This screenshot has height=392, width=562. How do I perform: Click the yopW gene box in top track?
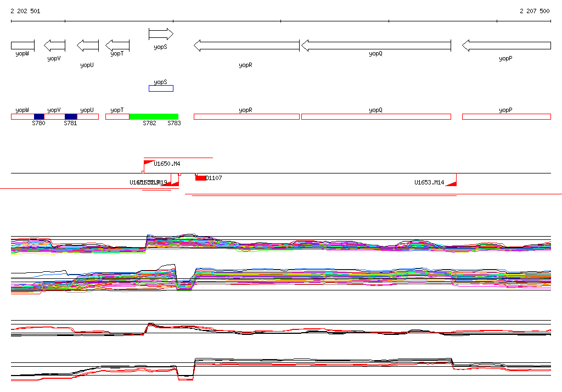[23, 45]
